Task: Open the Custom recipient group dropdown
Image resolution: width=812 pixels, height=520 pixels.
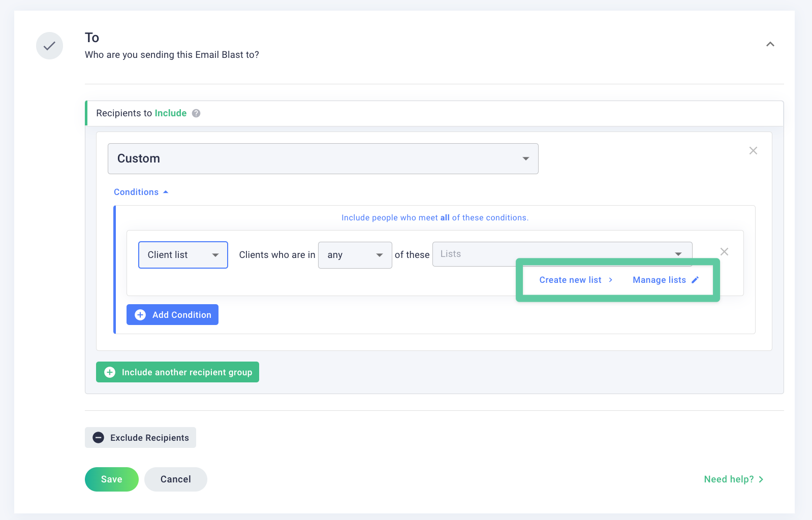Action: click(323, 158)
